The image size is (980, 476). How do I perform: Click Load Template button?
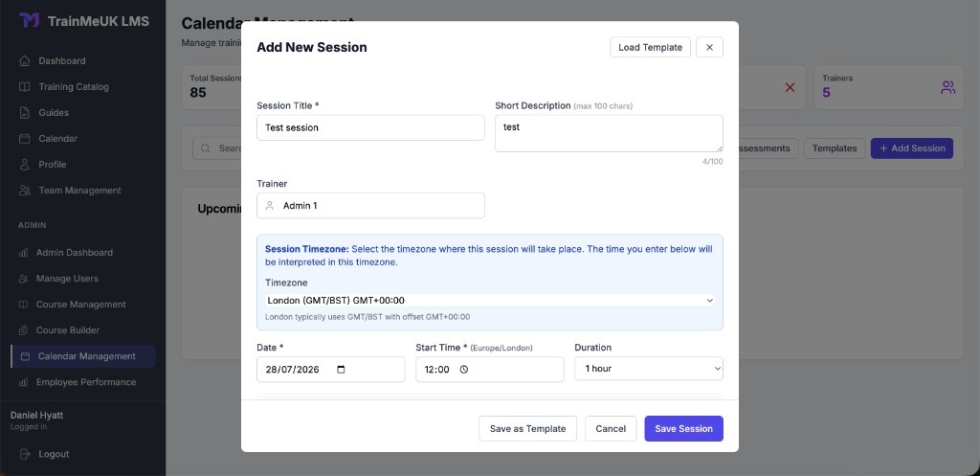650,47
